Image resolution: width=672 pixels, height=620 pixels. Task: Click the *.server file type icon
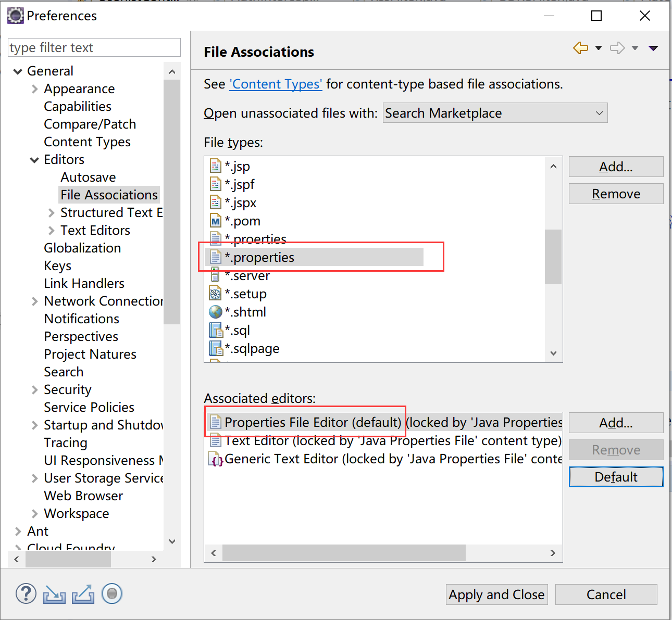click(x=215, y=275)
